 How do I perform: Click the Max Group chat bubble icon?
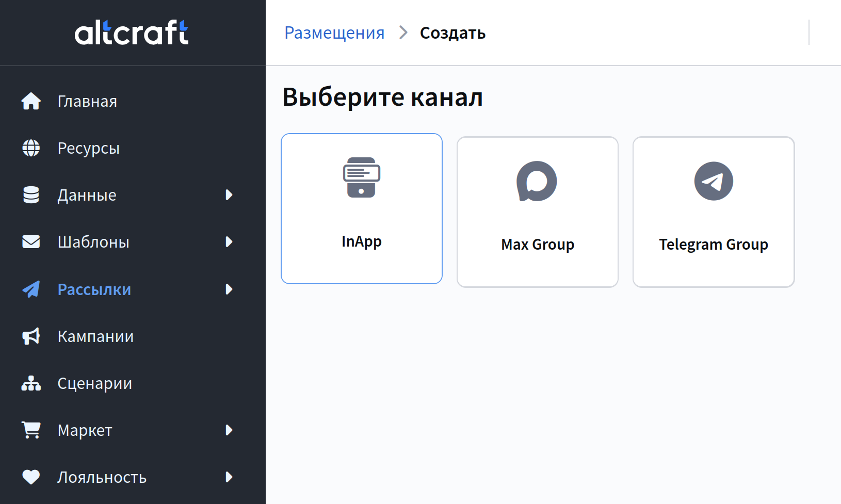(537, 181)
